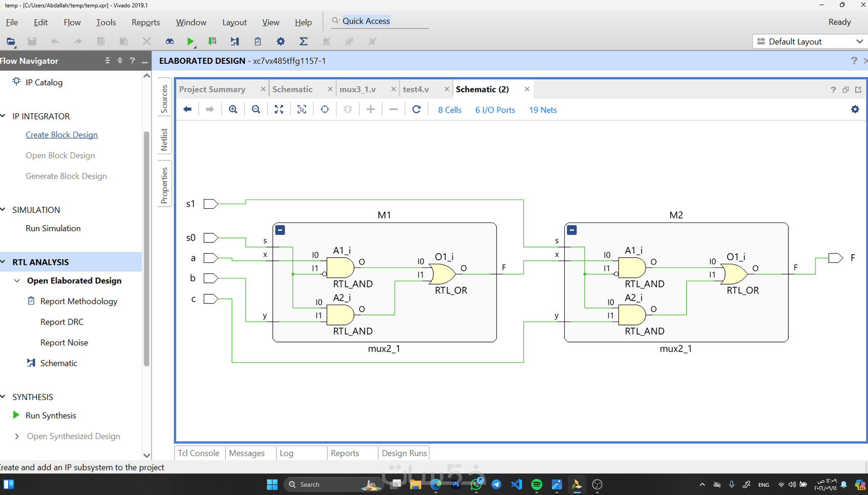Click the 19 Nets link

pyautogui.click(x=543, y=110)
